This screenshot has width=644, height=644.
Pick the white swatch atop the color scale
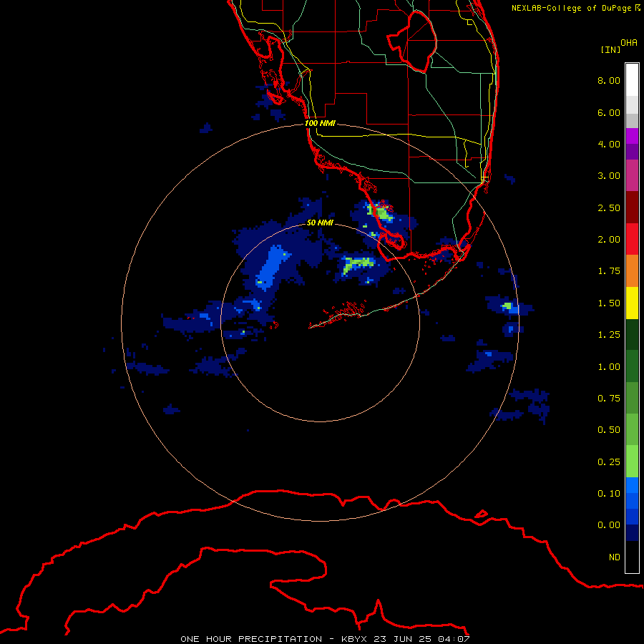pos(632,79)
